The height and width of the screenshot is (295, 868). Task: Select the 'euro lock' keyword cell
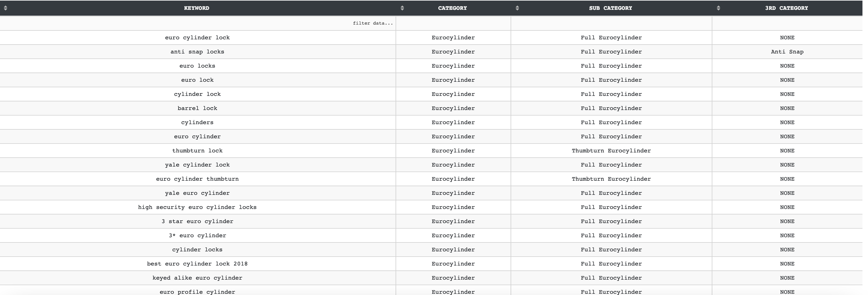pos(197,80)
